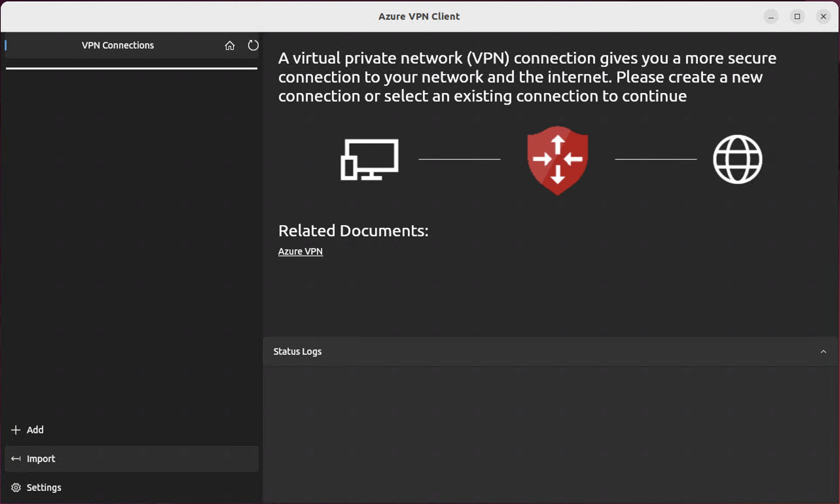Screen dimensions: 840x504
Task: Collapse the Status Logs panel chevron
Action: coord(823,351)
